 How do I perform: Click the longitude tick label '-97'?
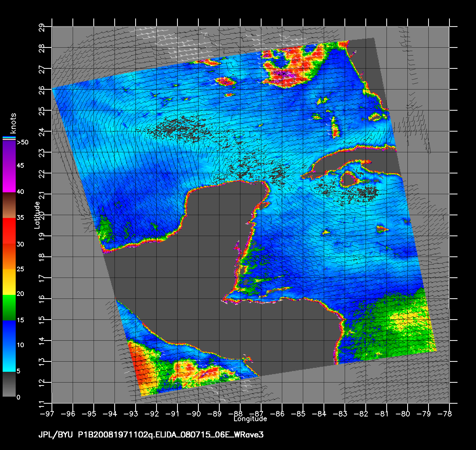47,414
